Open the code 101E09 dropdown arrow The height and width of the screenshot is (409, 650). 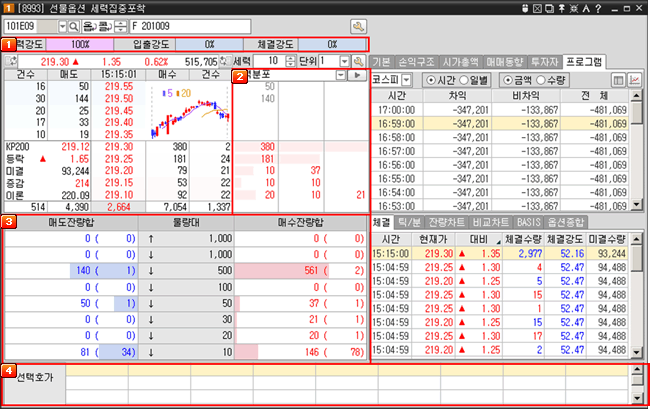point(64,25)
